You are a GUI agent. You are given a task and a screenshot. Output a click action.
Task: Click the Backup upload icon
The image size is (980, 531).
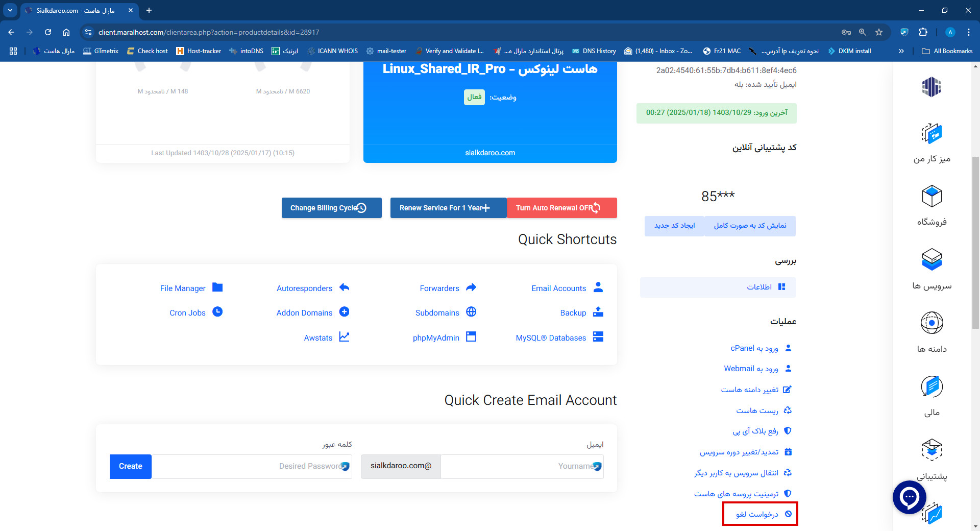click(x=598, y=312)
